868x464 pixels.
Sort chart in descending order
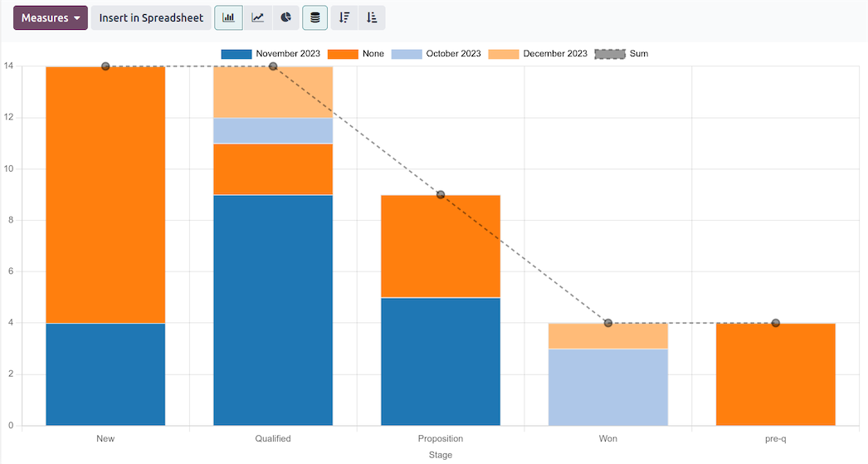(344, 17)
